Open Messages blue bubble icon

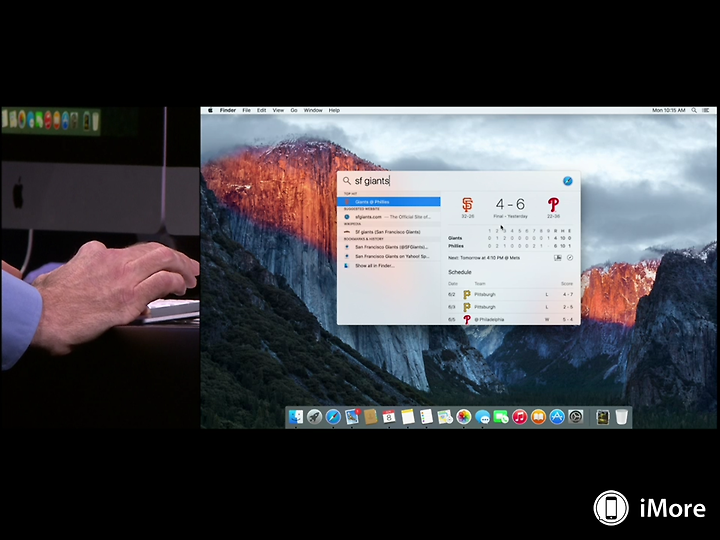pos(483,417)
